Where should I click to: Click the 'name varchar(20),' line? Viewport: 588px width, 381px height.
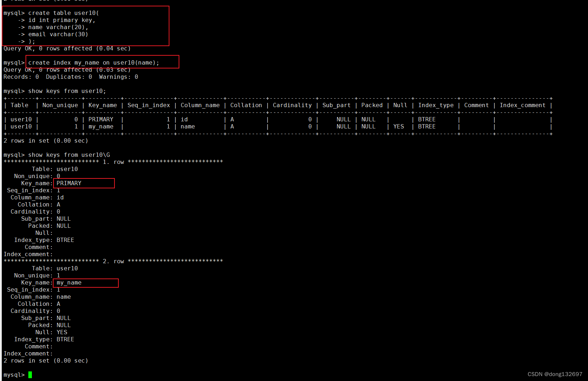tap(58, 27)
